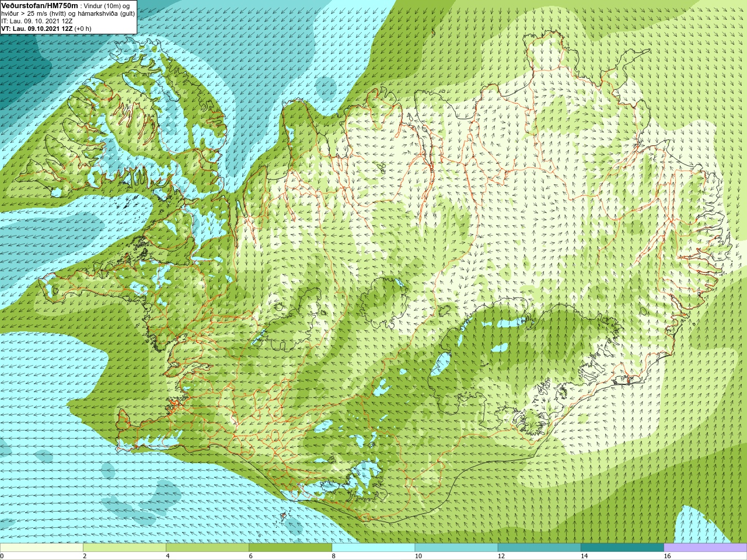Click the 'IT: Lau. 09. 10. 2021 12Z' line

coord(37,21)
